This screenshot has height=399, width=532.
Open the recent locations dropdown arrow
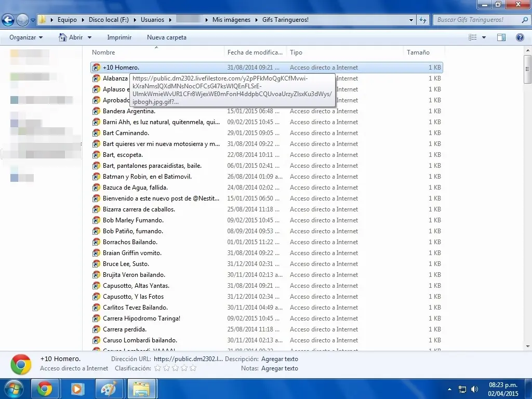tap(33, 20)
